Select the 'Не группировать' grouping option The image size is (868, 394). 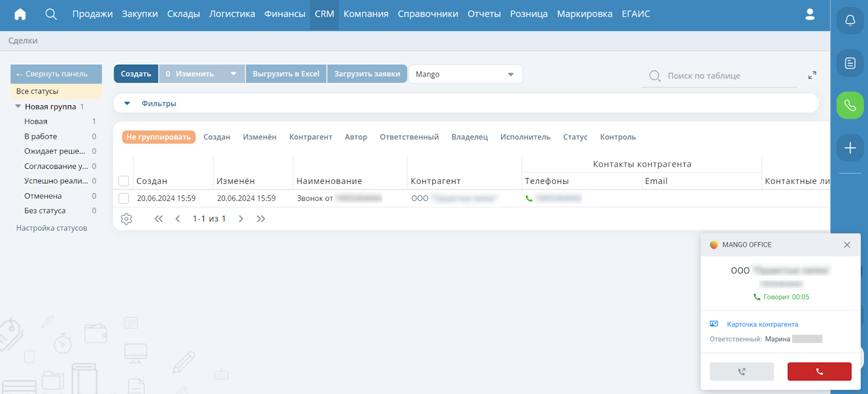(x=158, y=137)
